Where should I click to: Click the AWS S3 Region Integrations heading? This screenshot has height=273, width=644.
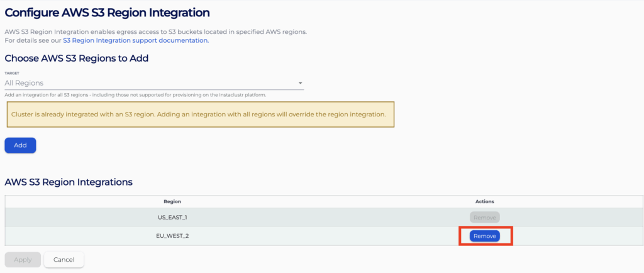[x=69, y=182]
